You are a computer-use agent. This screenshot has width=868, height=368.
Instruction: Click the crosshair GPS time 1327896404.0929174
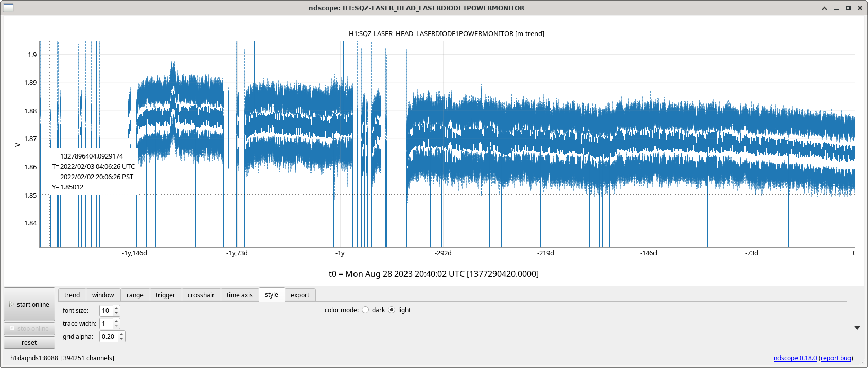click(92, 156)
